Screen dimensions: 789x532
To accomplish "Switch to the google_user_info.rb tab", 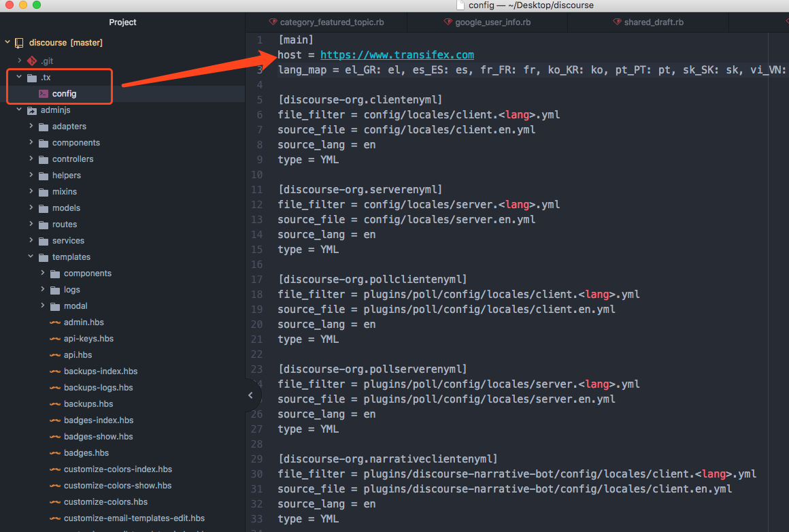I will tap(492, 22).
